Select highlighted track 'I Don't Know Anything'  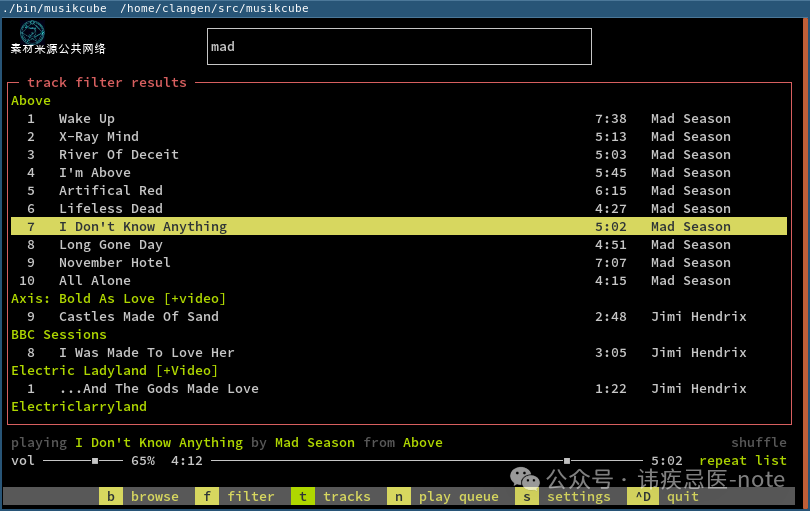point(399,227)
